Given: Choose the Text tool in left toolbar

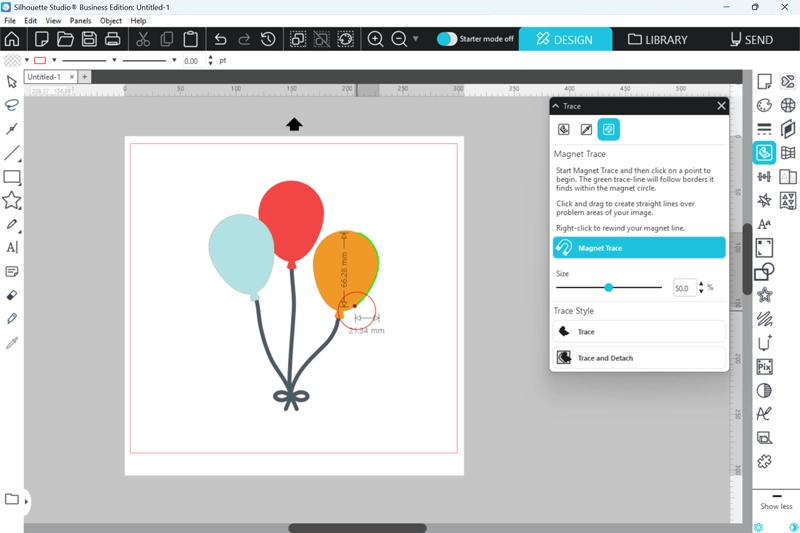Looking at the screenshot, I should click(12, 247).
